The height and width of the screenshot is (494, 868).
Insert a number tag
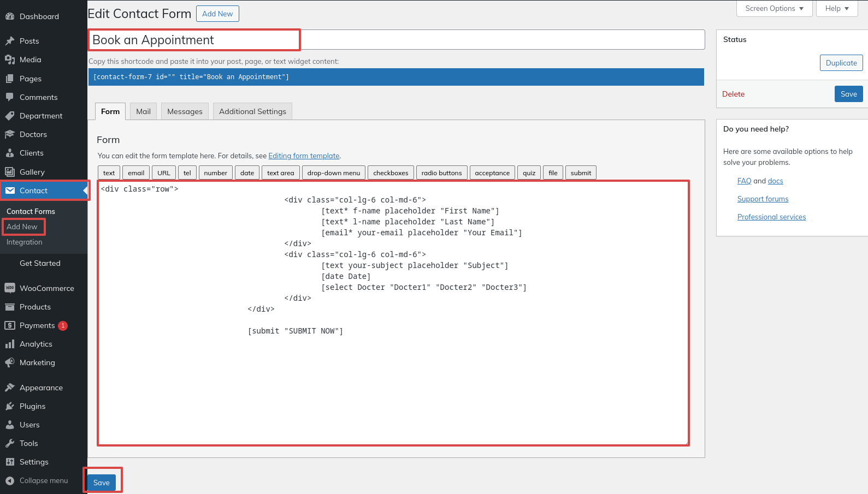[216, 173]
